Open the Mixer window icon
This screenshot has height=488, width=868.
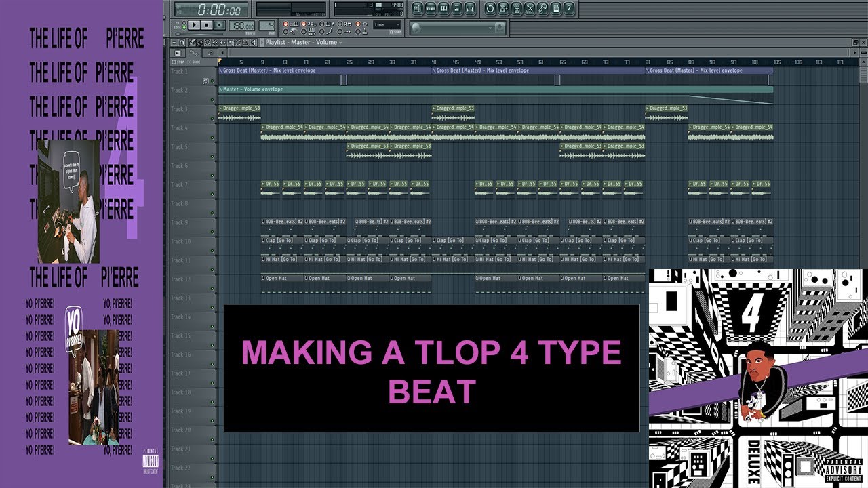[470, 8]
